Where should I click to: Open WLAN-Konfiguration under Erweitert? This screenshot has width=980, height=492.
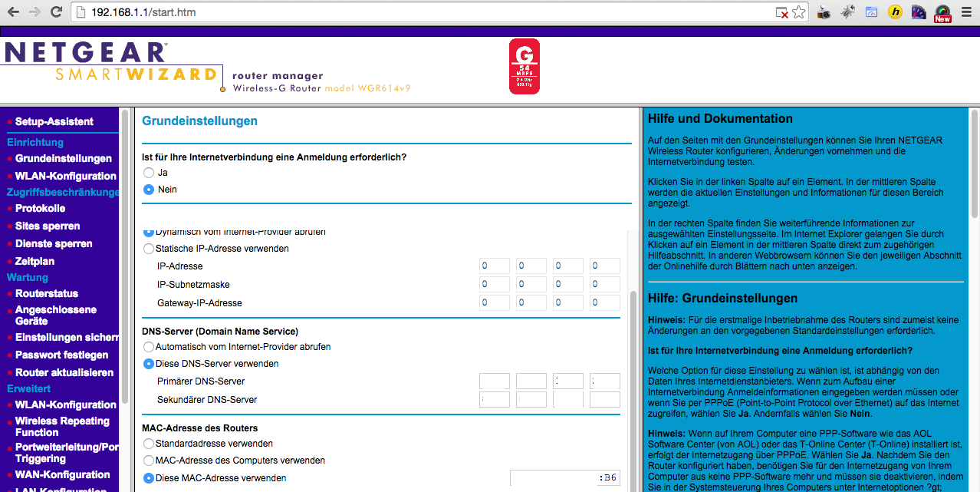coord(66,404)
